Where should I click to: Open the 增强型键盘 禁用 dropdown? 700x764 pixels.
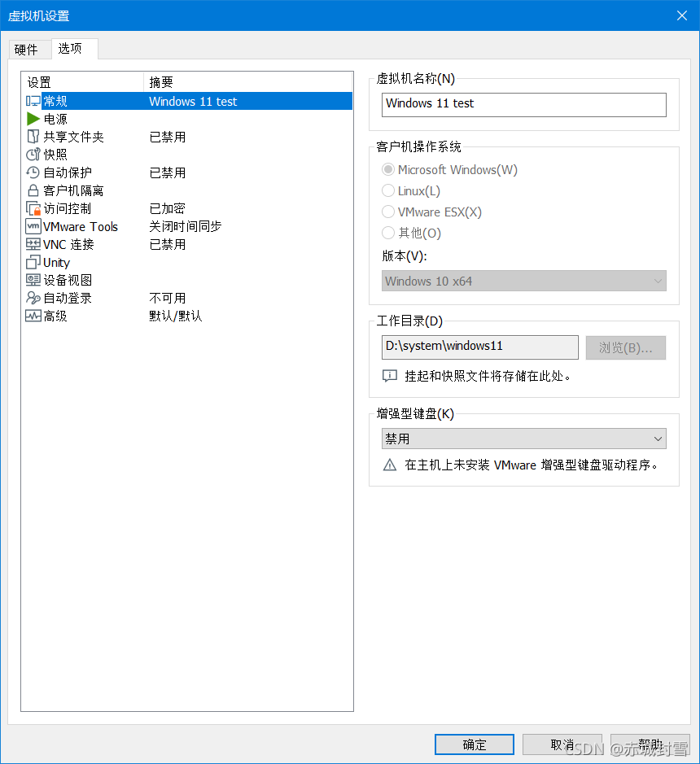(x=524, y=439)
